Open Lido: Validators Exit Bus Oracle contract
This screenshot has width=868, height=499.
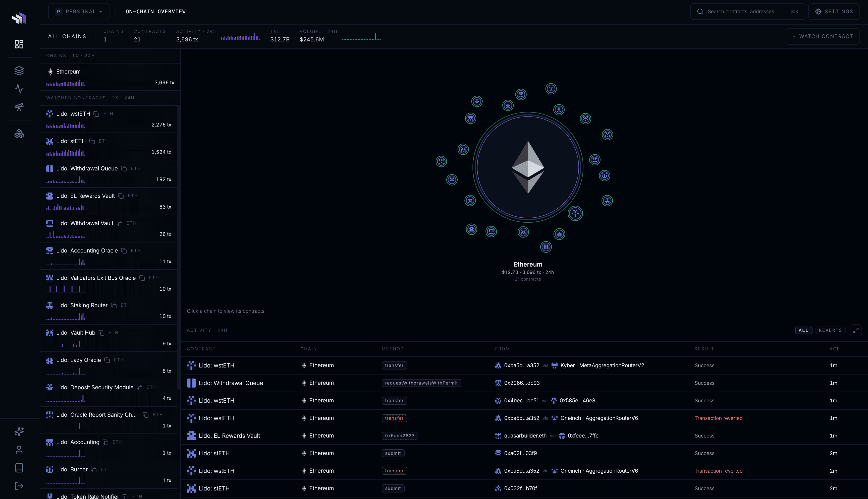coord(109,283)
